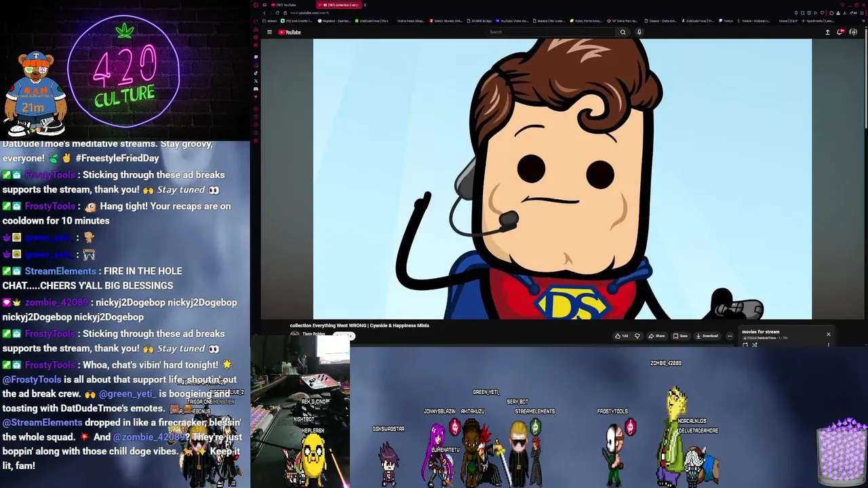
Task: Click the StreamElements username in chat
Action: [60, 271]
